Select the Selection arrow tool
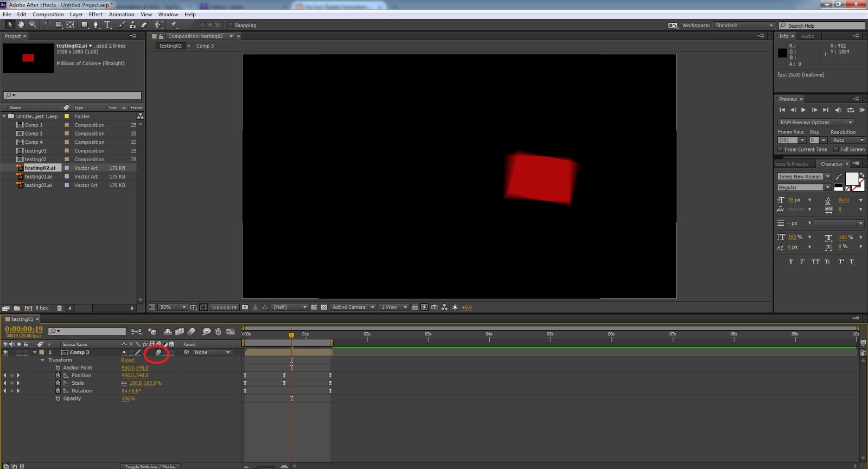The width and height of the screenshot is (868, 469). (10, 24)
